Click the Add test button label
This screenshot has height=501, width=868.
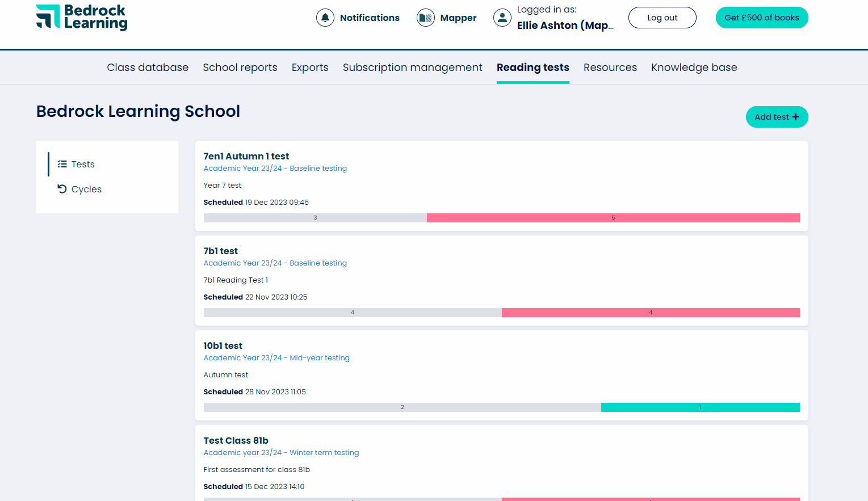(771, 117)
